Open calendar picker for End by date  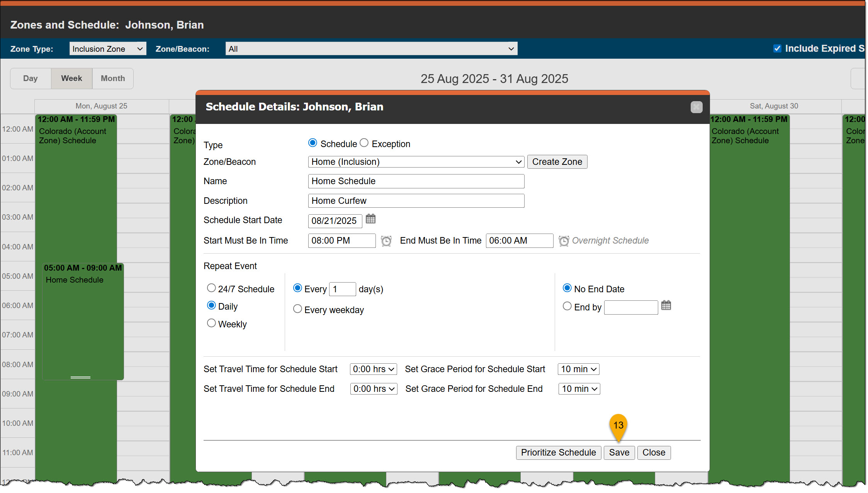(x=666, y=306)
